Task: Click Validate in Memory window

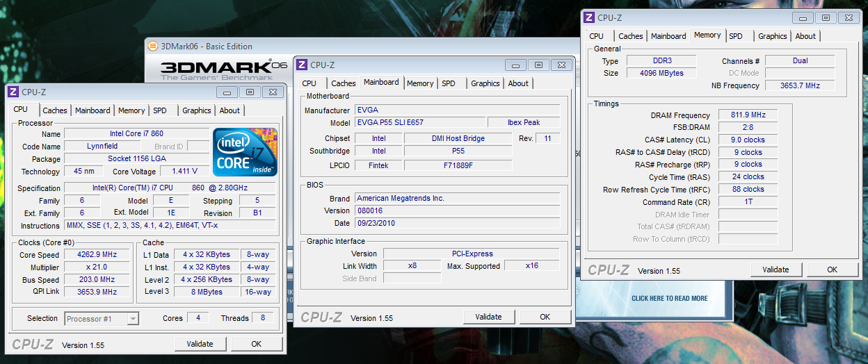Action: pyautogui.click(x=775, y=270)
